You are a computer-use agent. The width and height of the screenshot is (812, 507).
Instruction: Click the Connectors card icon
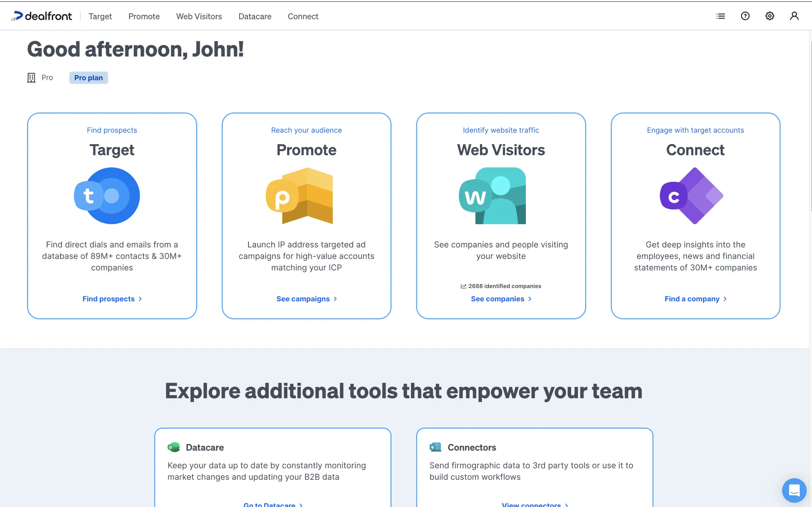[435, 447]
